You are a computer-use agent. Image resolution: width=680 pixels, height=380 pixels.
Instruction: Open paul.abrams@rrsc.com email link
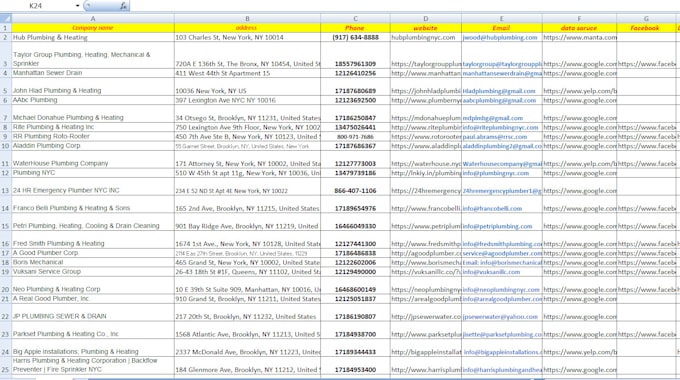pos(495,137)
